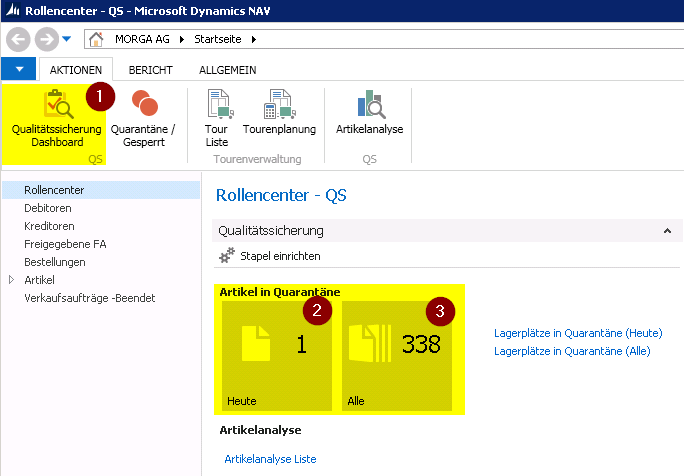This screenshot has height=476, width=684.
Task: Open the Alle quarantine tile showing 338
Action: click(397, 356)
